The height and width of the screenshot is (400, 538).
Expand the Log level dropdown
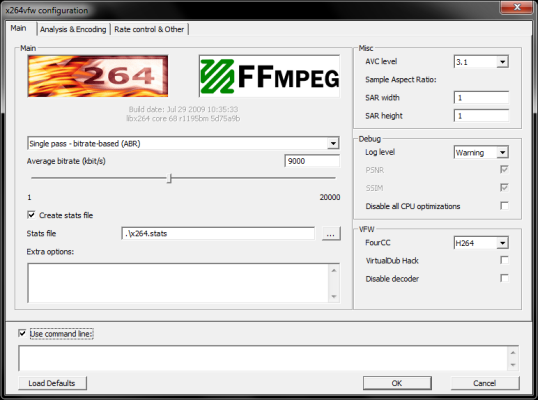pos(502,152)
